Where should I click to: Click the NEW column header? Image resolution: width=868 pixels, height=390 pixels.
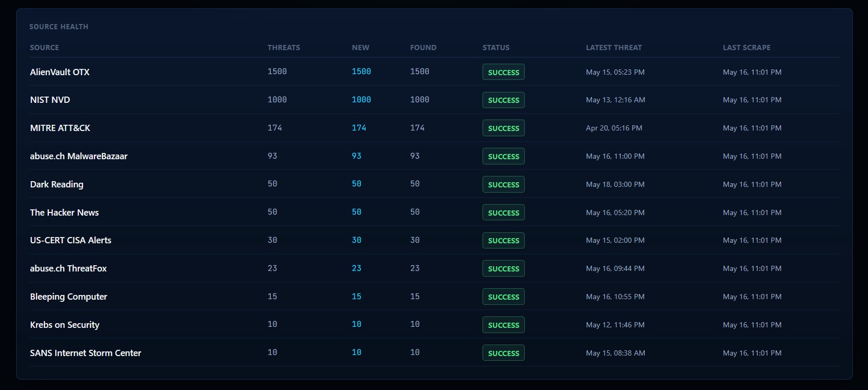pos(360,48)
